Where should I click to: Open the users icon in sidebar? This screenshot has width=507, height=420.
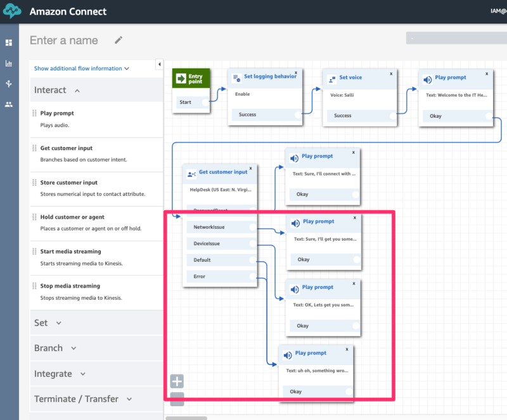9,105
